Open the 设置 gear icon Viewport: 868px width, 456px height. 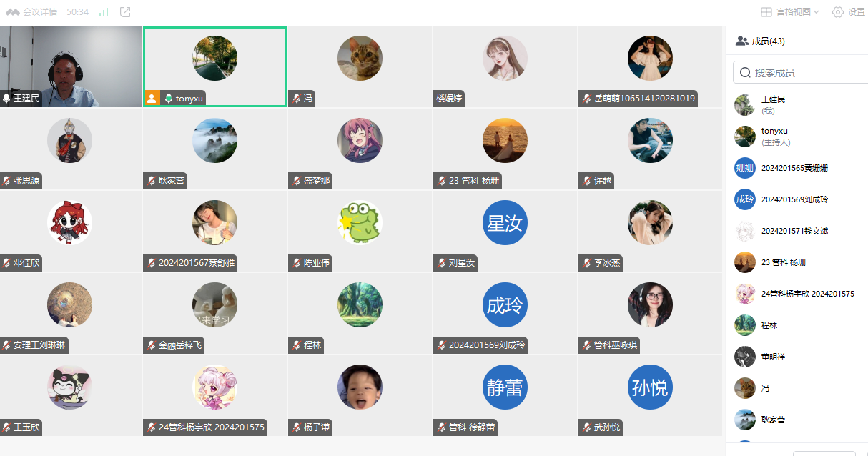click(x=838, y=12)
